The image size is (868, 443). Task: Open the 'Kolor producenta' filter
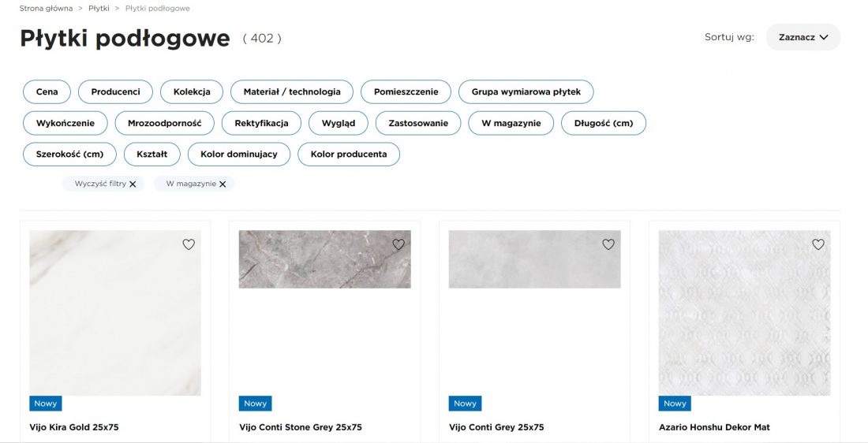point(348,154)
